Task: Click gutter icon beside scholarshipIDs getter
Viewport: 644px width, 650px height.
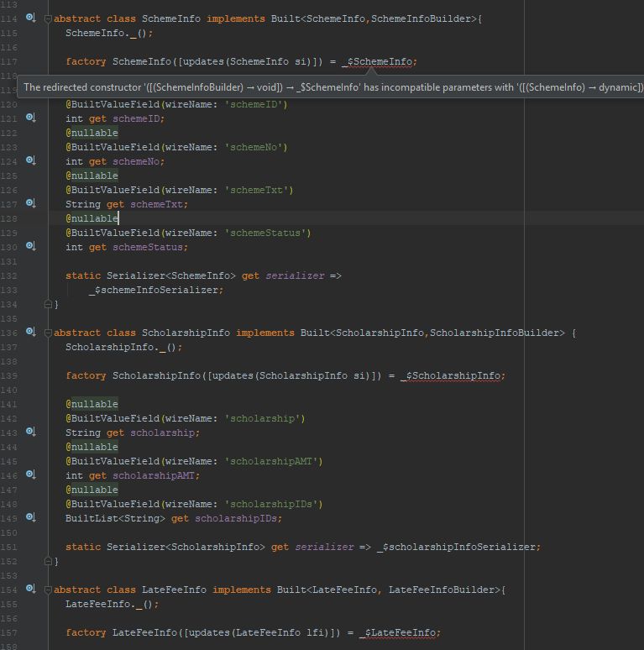Action: click(x=31, y=517)
